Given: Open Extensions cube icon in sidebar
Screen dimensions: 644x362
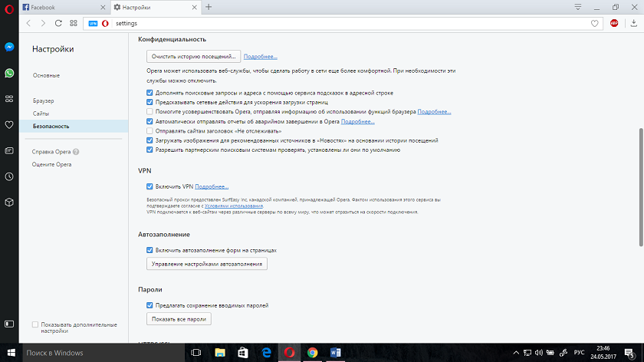Looking at the screenshot, I should 8,202.
